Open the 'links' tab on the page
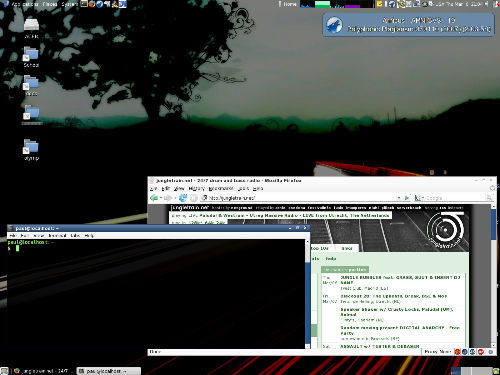This screenshot has width=500, height=375. 347,248
